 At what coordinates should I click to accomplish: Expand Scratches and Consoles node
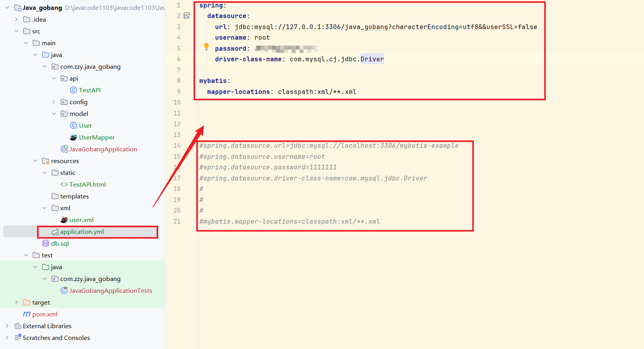7,338
